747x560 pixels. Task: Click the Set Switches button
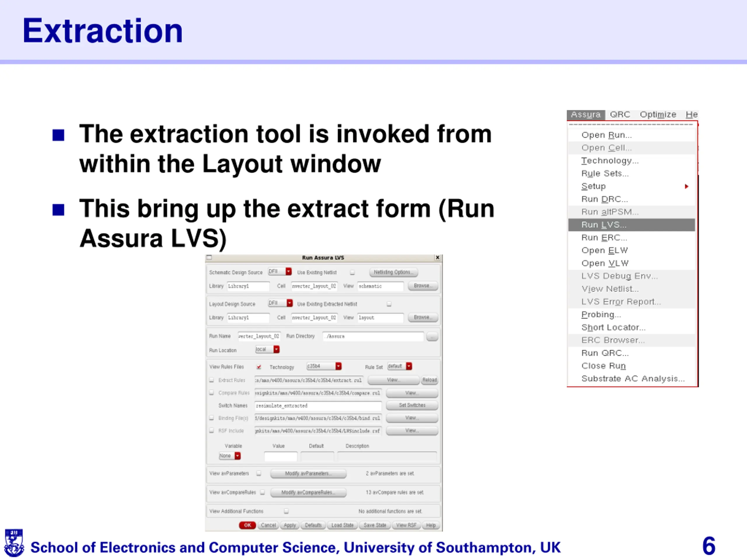click(412, 405)
